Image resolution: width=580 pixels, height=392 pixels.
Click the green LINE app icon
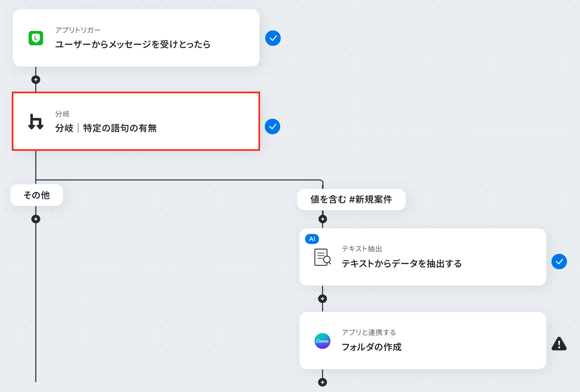[x=36, y=38]
